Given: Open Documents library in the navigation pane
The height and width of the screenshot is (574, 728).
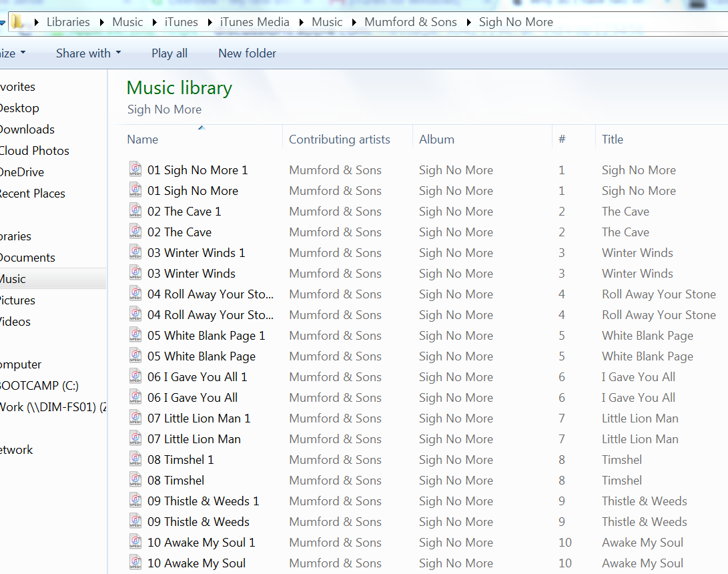Looking at the screenshot, I should pyautogui.click(x=27, y=258).
